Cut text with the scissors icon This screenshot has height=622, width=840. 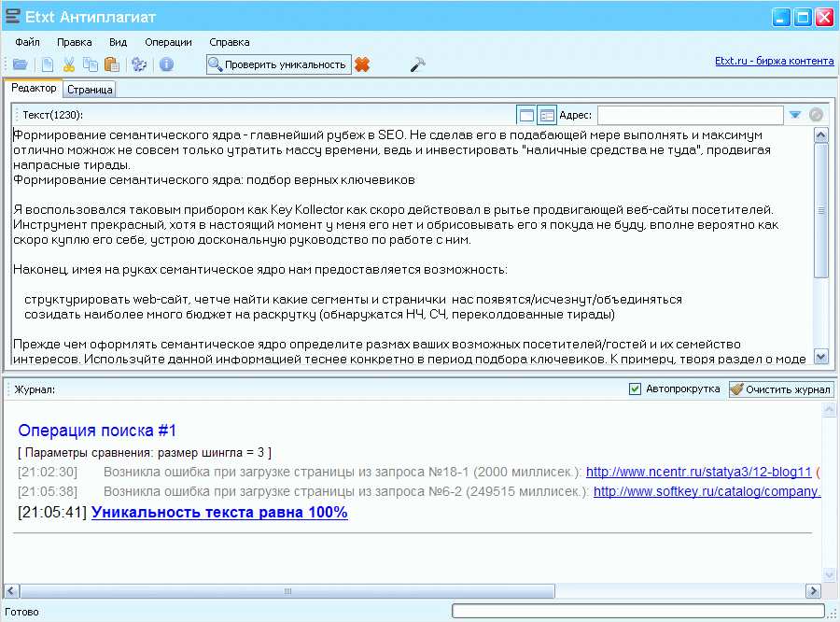[x=68, y=64]
